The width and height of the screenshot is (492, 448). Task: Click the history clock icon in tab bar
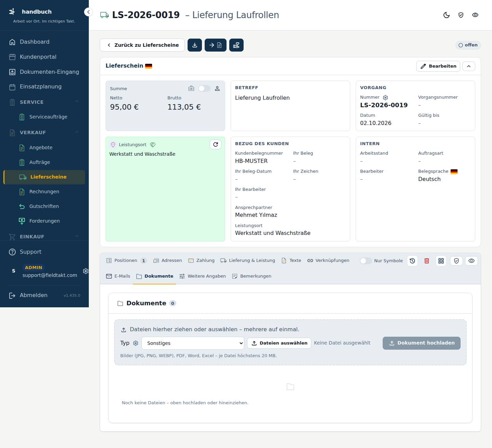pos(412,261)
